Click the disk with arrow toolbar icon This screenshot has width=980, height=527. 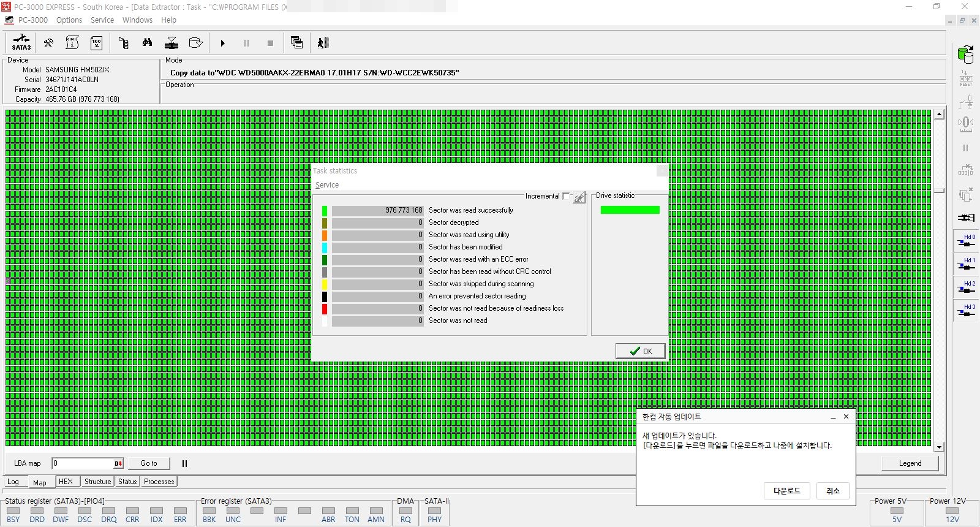(x=195, y=43)
